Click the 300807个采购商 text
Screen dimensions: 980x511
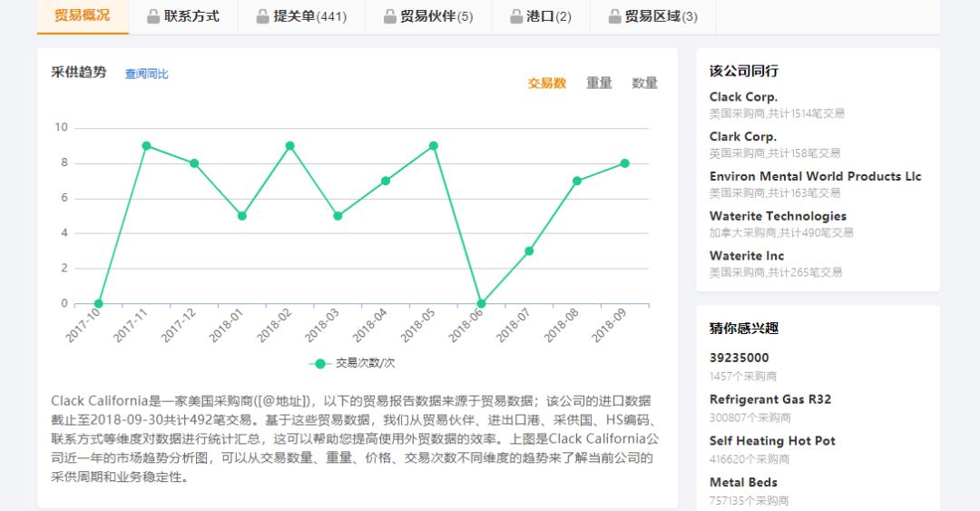[x=750, y=418]
